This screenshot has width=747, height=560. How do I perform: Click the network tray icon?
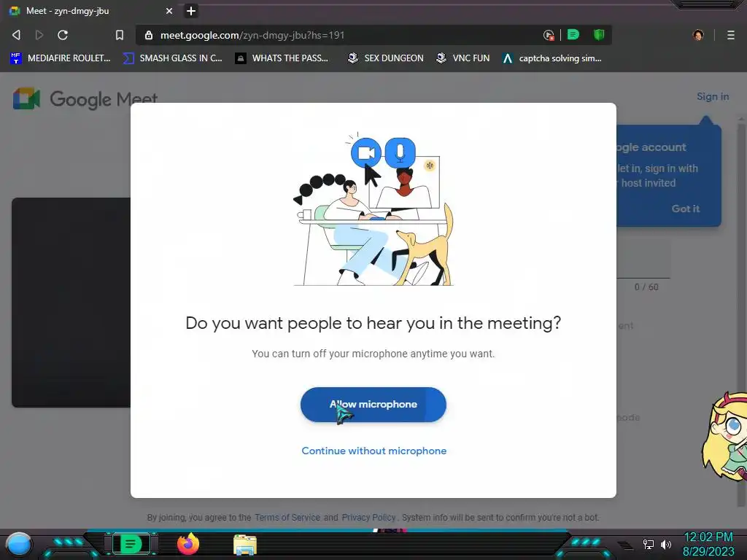[x=649, y=544]
